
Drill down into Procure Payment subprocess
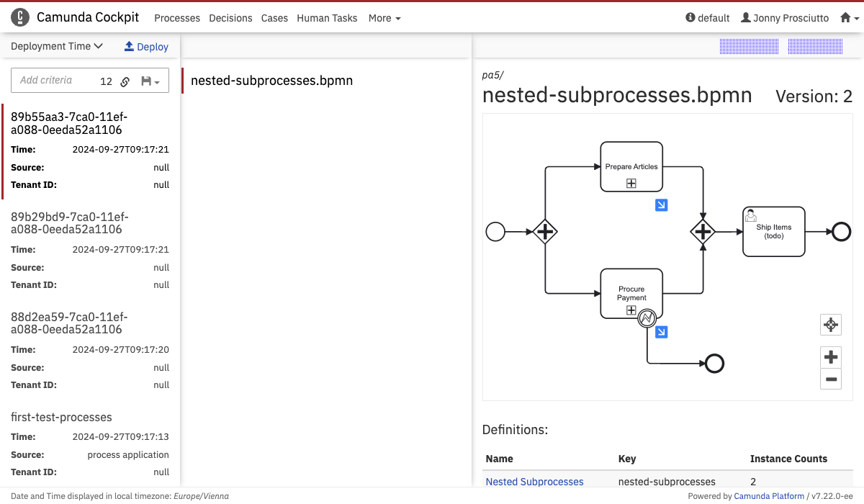661,332
